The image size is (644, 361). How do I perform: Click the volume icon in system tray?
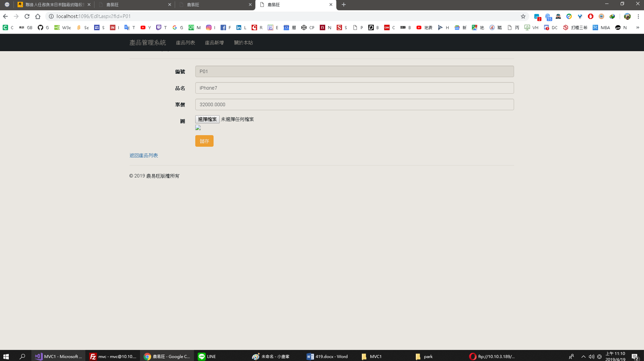click(591, 357)
